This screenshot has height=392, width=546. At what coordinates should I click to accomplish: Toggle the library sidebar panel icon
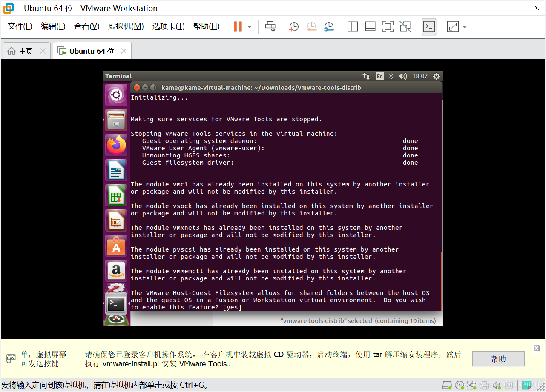click(353, 27)
